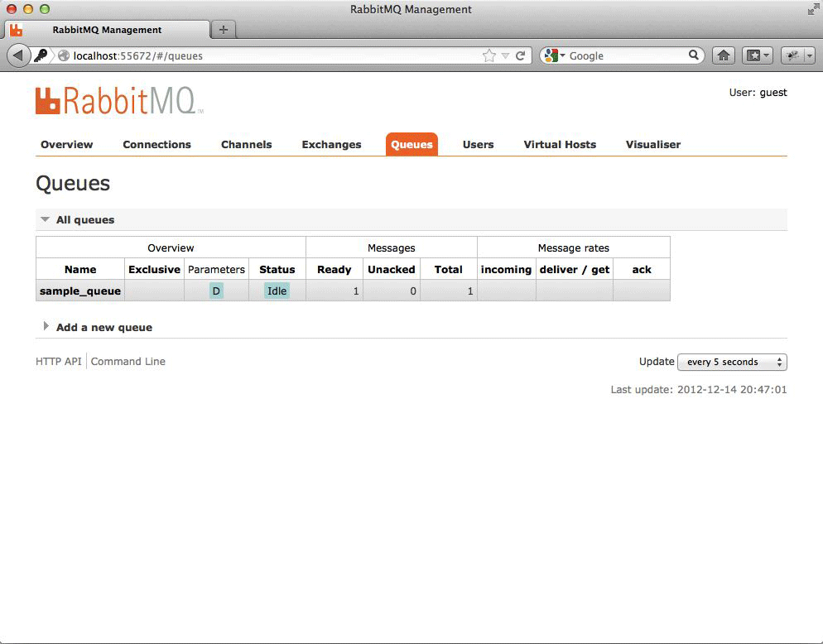This screenshot has height=644, width=823.
Task: Sort by the incoming rate column header
Action: (x=506, y=269)
